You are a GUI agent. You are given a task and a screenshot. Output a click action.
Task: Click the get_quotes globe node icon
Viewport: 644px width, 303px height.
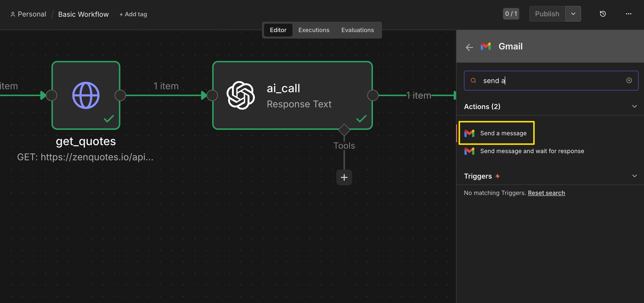[86, 95]
